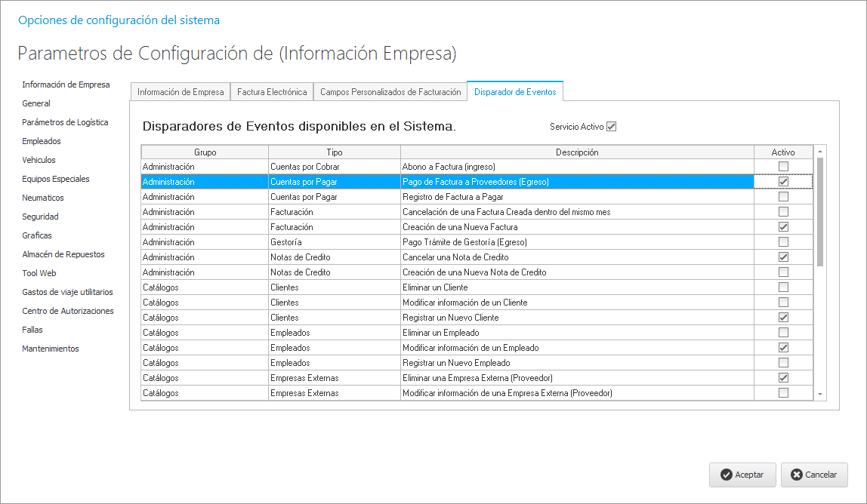The height and width of the screenshot is (504, 867).
Task: Open the Campos Personalizados de Facturación tab
Action: click(390, 92)
